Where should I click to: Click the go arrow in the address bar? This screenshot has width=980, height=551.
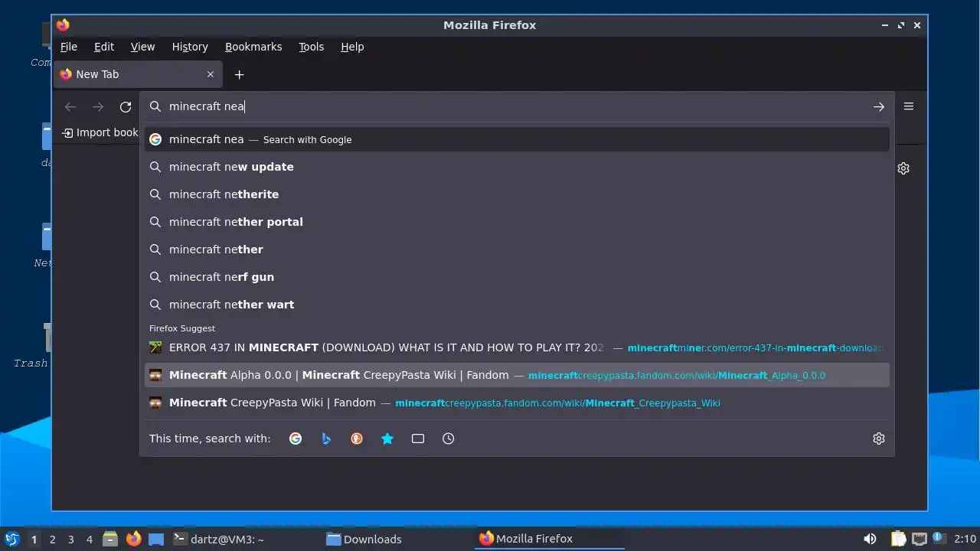[x=879, y=106]
